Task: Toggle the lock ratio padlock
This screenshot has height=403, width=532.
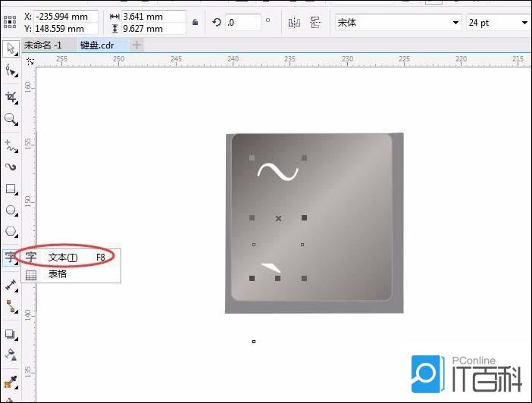Action: point(195,22)
